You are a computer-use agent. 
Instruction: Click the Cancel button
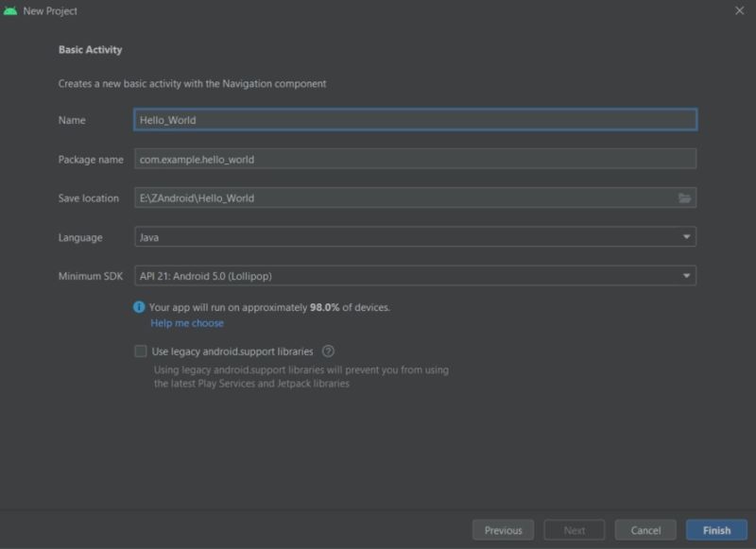tap(645, 530)
